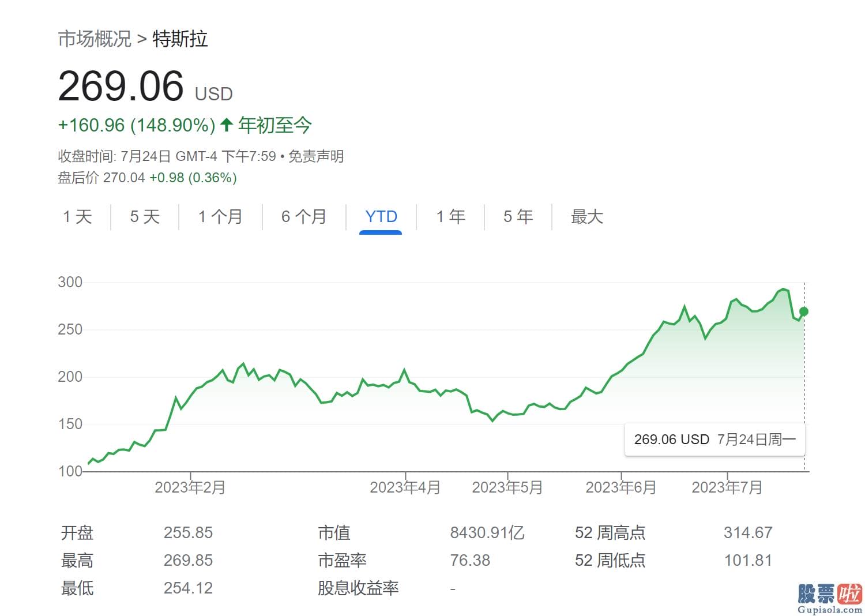Click the opening value 255.85

pyautogui.click(x=188, y=532)
